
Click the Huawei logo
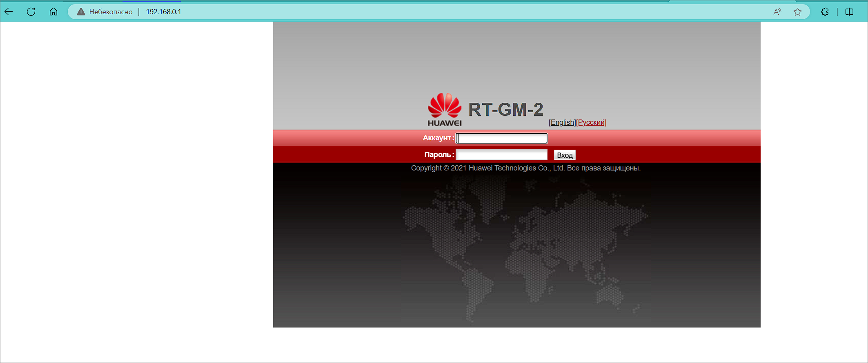point(445,109)
